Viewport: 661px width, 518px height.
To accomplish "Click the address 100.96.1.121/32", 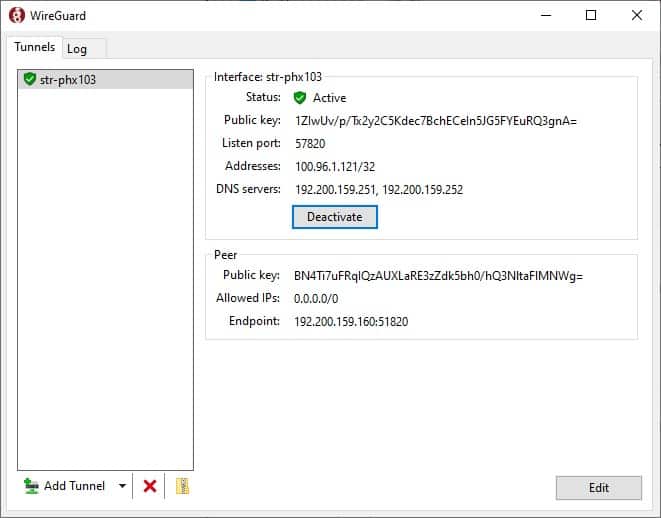I will pos(335,166).
